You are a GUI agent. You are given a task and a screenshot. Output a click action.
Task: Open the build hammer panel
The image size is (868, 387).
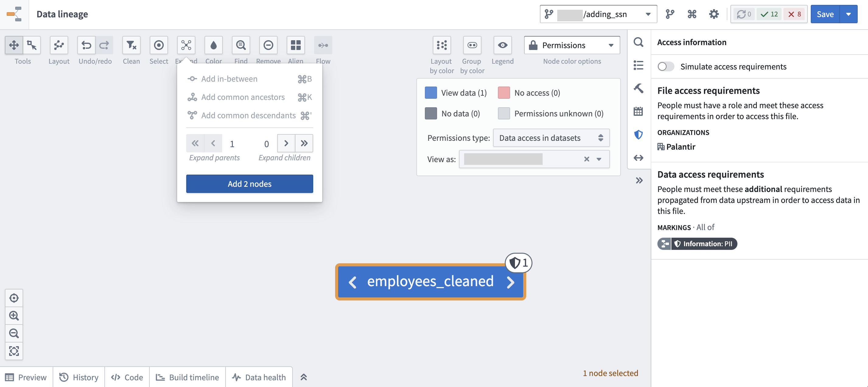639,88
